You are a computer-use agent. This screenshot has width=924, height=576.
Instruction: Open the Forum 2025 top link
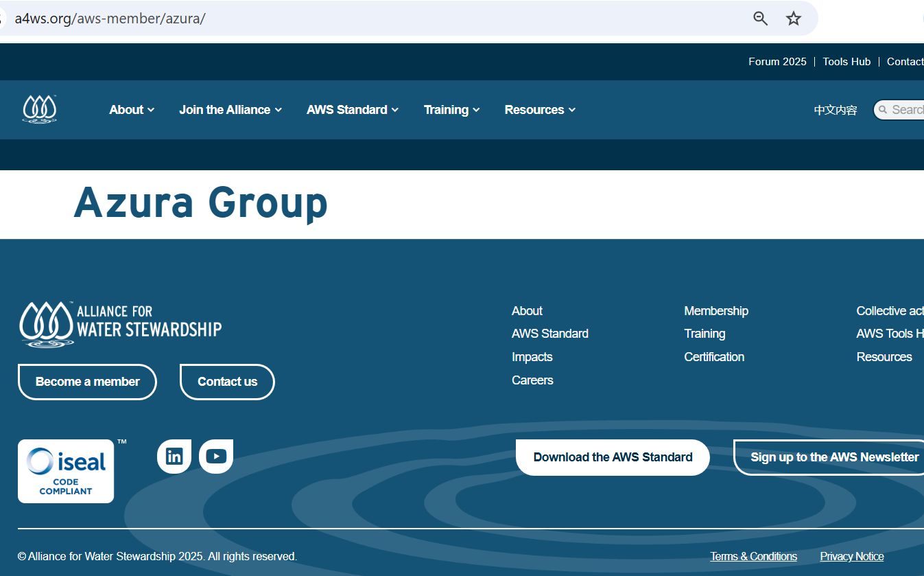click(x=777, y=62)
